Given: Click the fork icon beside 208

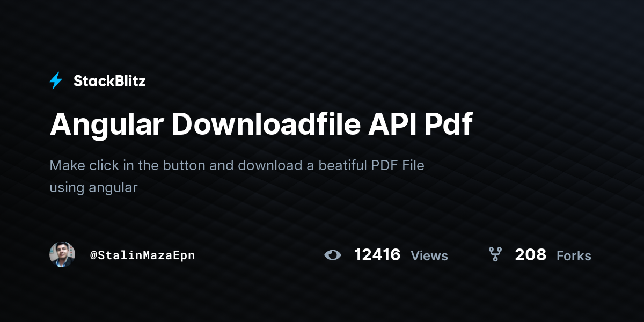Looking at the screenshot, I should pyautogui.click(x=495, y=254).
